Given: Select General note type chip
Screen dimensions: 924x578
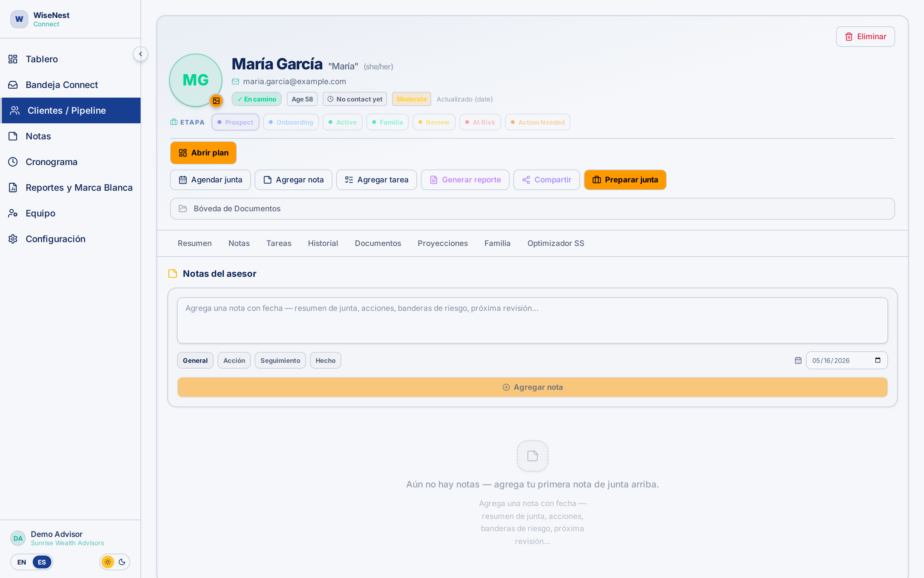Looking at the screenshot, I should pos(195,361).
